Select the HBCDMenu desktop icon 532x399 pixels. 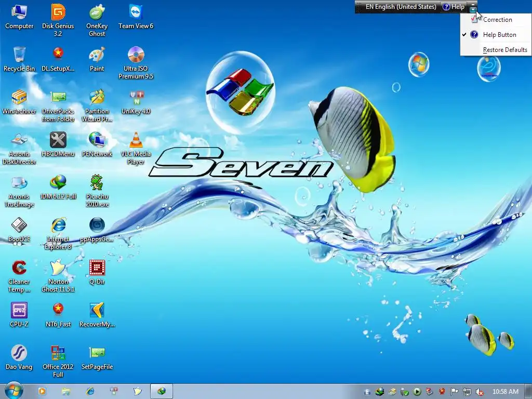click(x=58, y=144)
